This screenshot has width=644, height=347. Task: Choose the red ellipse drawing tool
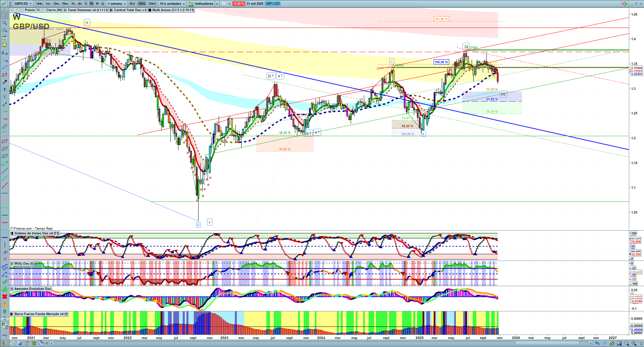[5, 141]
